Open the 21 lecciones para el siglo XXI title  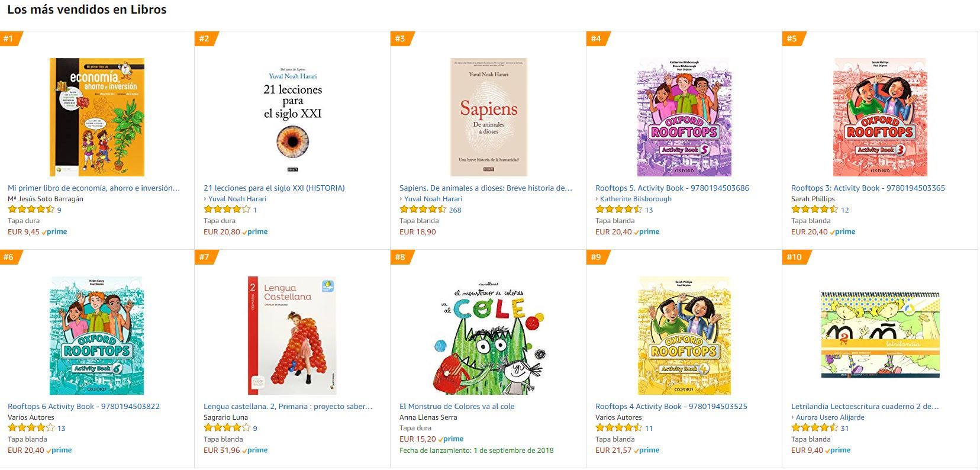pyautogui.click(x=274, y=188)
